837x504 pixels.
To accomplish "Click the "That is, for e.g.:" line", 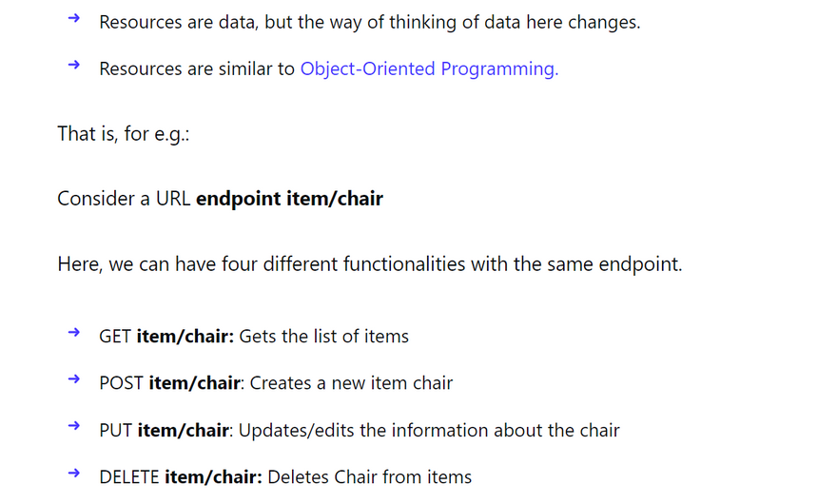I will pyautogui.click(x=124, y=134).
